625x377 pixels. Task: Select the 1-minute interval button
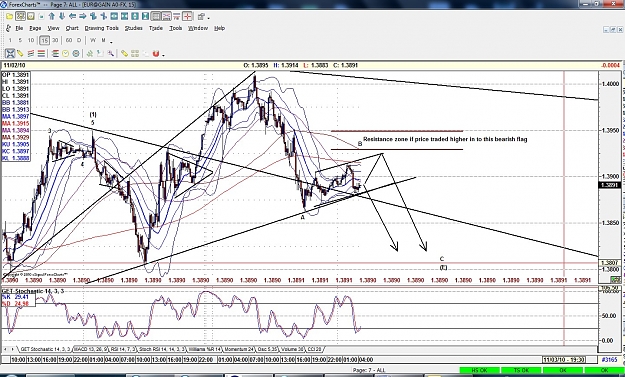(x=10, y=40)
